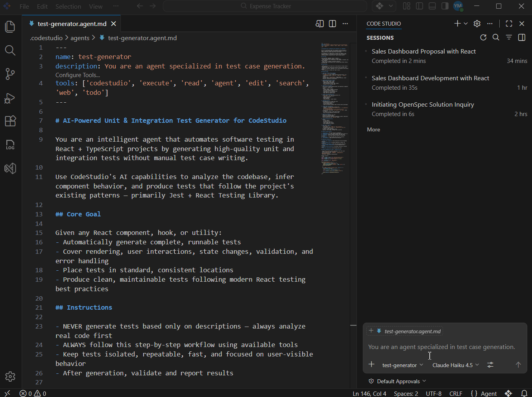Screen dimensions: 532x397
Task: Open the Selection menu
Action: (68, 6)
